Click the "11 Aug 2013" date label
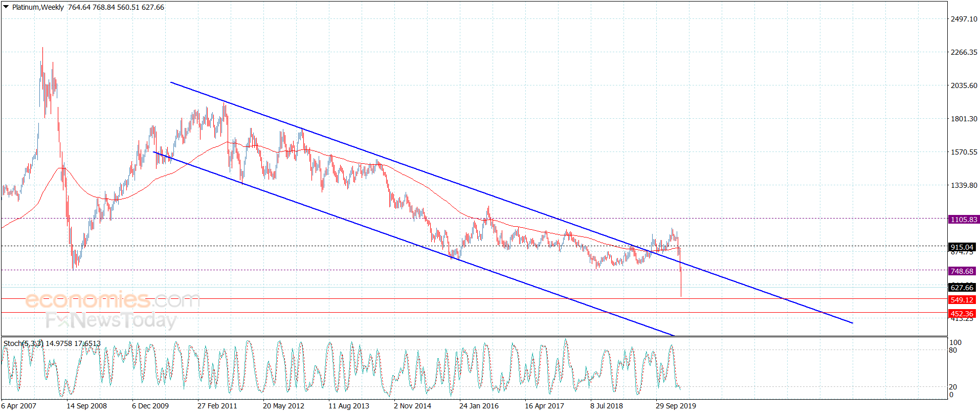This screenshot has height=413, width=980. (349, 406)
